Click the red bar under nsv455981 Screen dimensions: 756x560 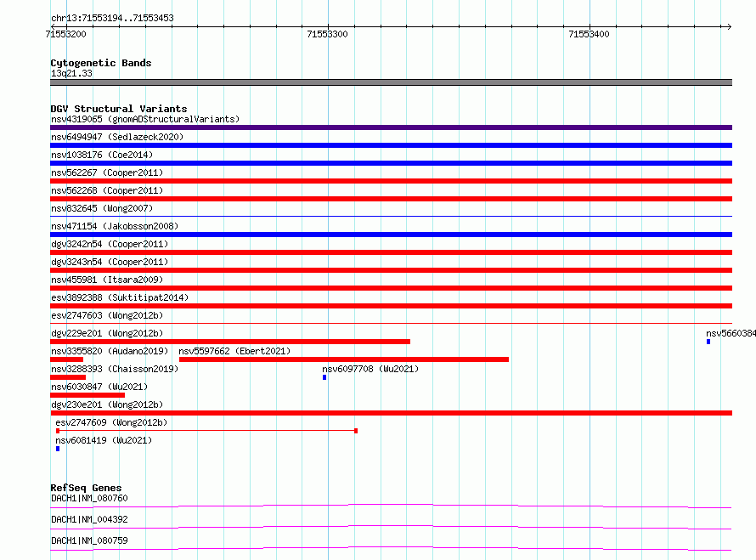[x=391, y=288]
